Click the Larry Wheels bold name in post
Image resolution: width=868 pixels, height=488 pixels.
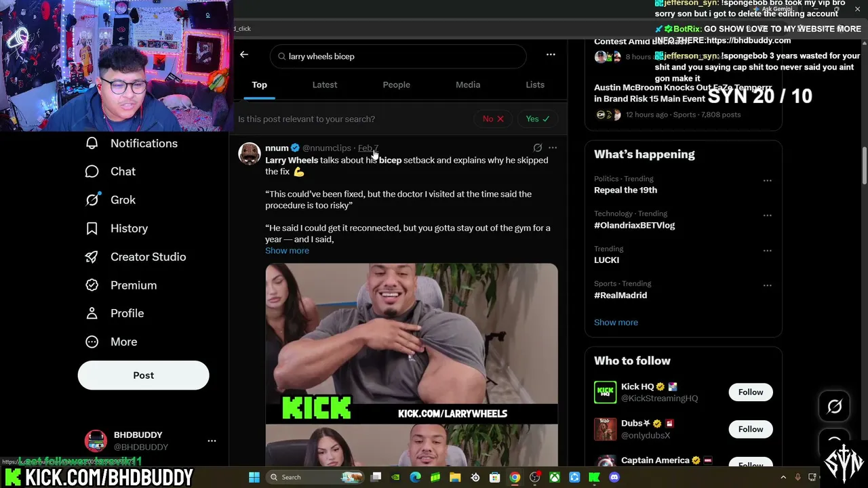pos(292,160)
